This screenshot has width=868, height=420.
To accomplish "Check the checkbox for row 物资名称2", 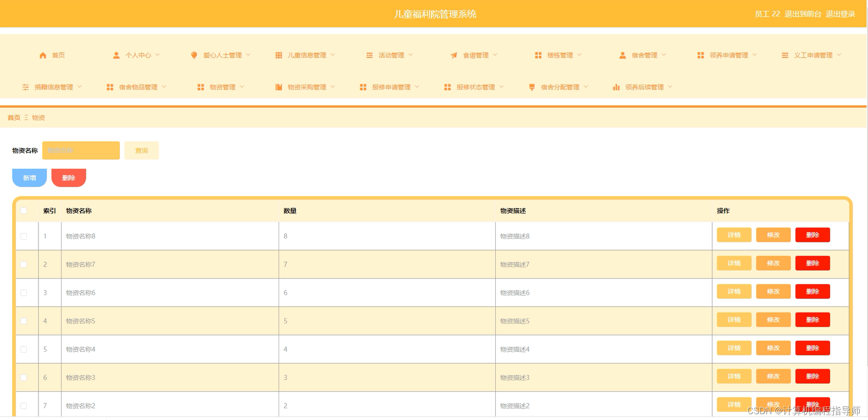I will (x=23, y=406).
